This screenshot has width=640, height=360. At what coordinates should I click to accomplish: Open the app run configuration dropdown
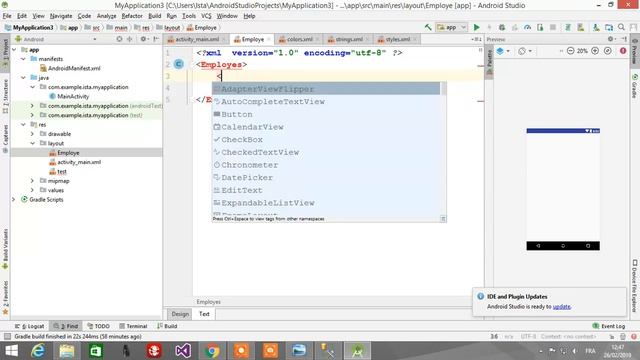click(x=451, y=27)
